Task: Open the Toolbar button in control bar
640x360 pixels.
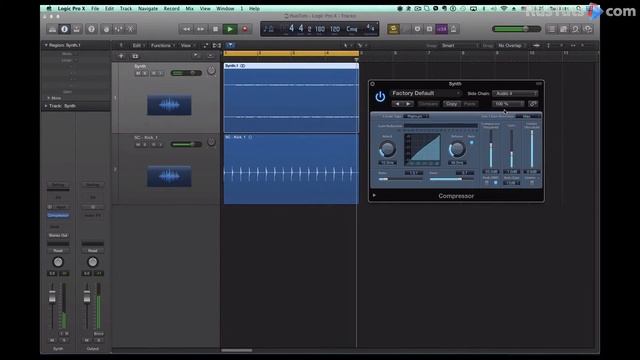Action: click(76, 29)
